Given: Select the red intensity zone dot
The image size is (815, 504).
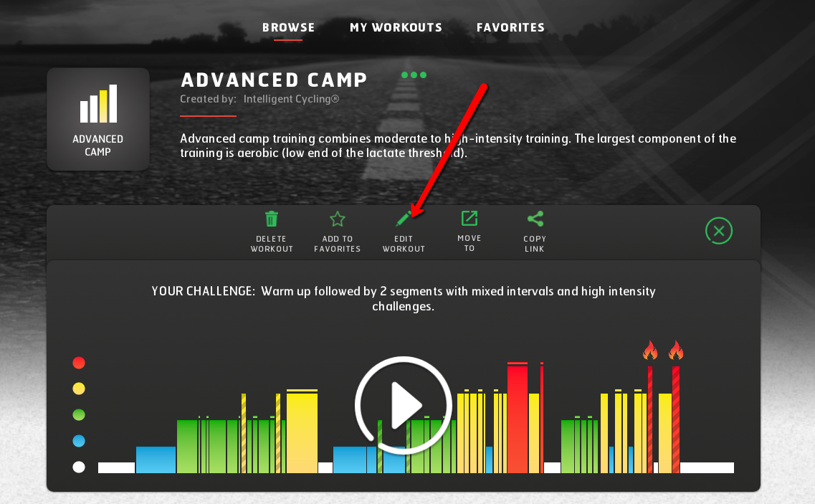Looking at the screenshot, I should tap(79, 363).
